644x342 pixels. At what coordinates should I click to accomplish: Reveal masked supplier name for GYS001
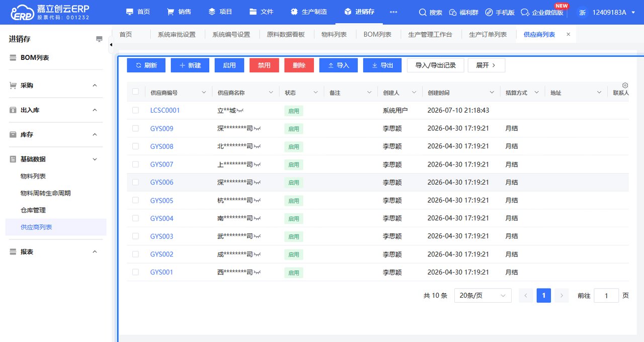(257, 273)
